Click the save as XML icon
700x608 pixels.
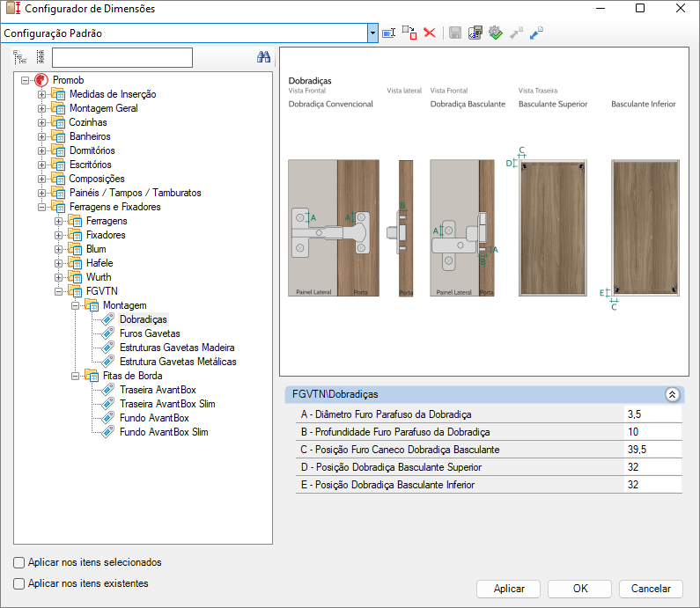coord(475,33)
